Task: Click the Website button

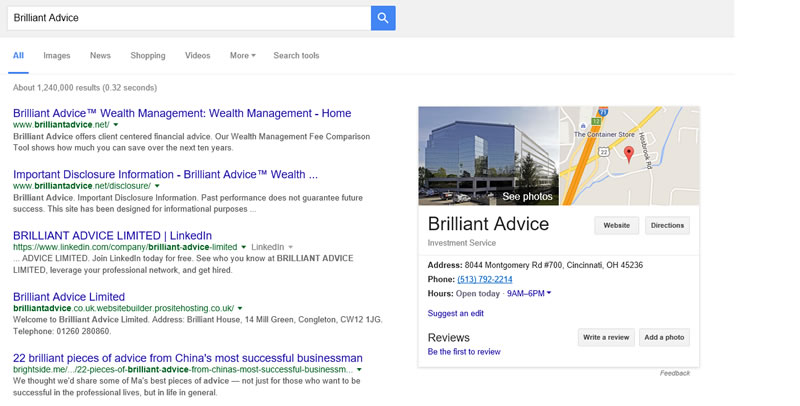Action: pyautogui.click(x=616, y=225)
